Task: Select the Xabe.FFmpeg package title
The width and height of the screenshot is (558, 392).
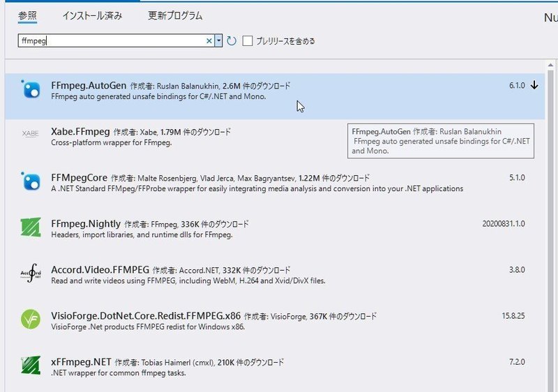Action: tap(80, 132)
